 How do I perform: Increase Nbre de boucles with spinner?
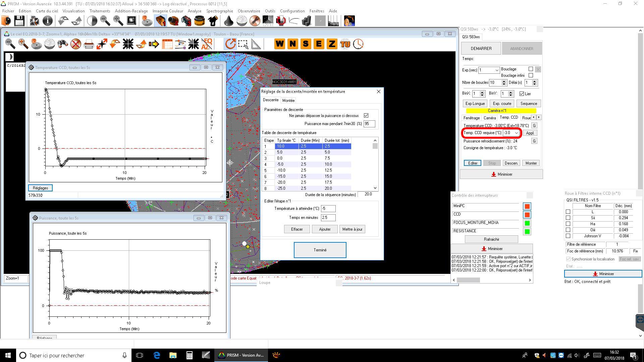(504, 81)
